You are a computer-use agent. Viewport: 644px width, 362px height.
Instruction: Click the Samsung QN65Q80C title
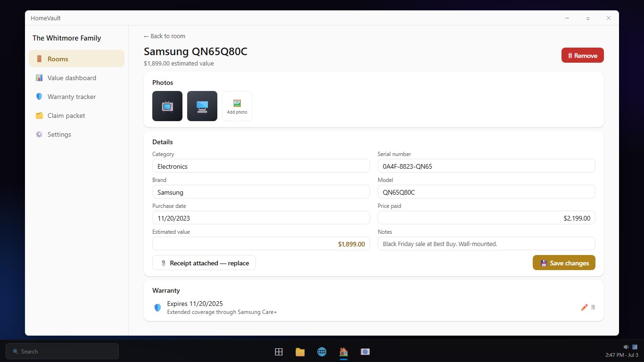(196, 51)
